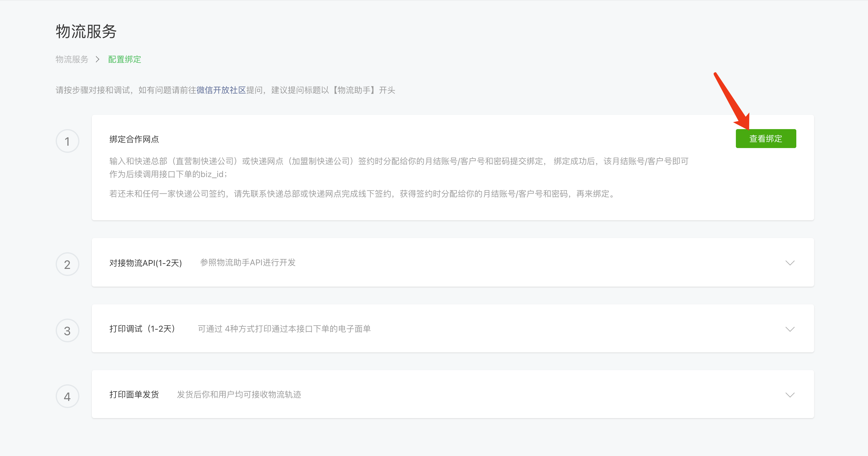The image size is (868, 456).
Task: Click the green 查看绑定 button
Action: click(765, 138)
